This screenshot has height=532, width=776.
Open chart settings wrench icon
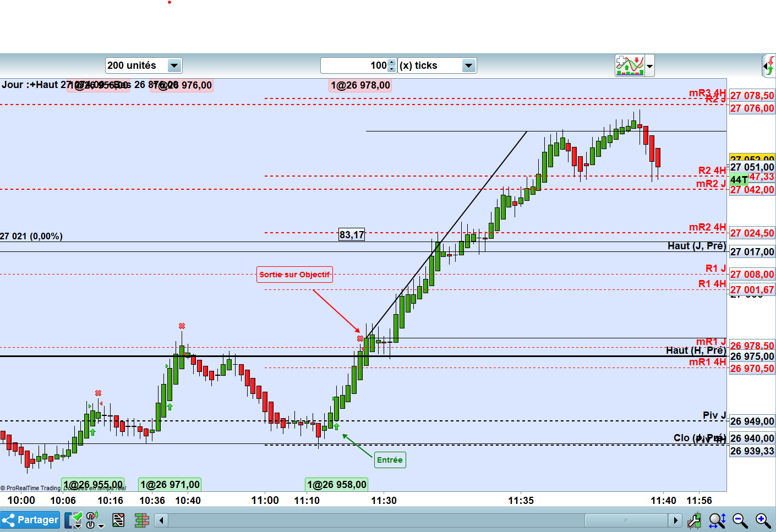coord(695,520)
